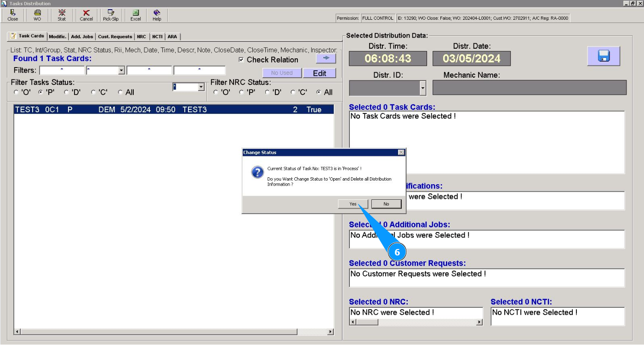The height and width of the screenshot is (345, 644).
Task: Select All under Filter Tasks Status
Action: pyautogui.click(x=120, y=92)
